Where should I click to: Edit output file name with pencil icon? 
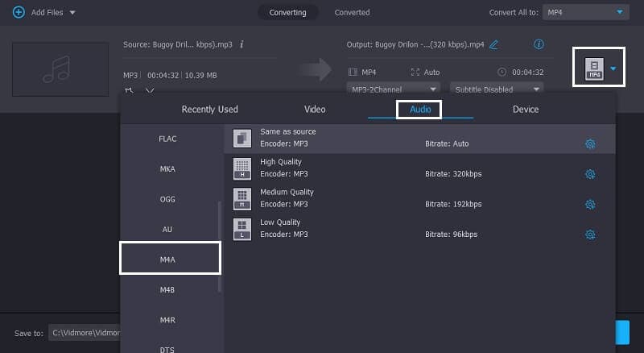[493, 44]
